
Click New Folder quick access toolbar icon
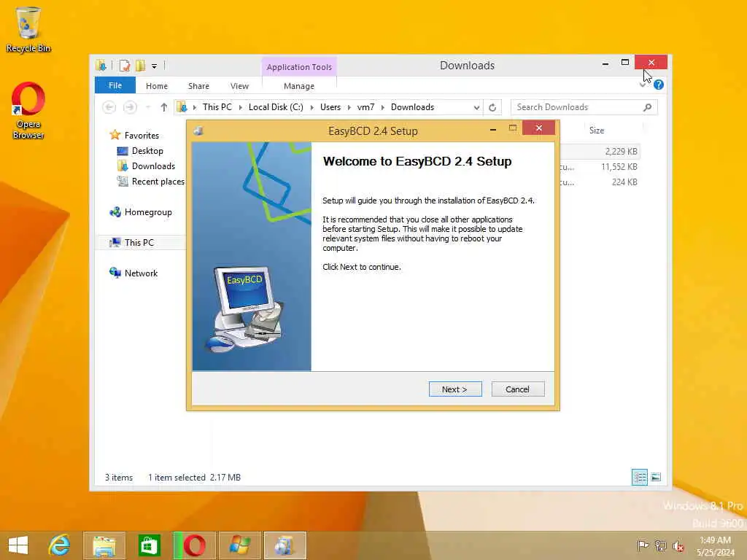point(140,65)
